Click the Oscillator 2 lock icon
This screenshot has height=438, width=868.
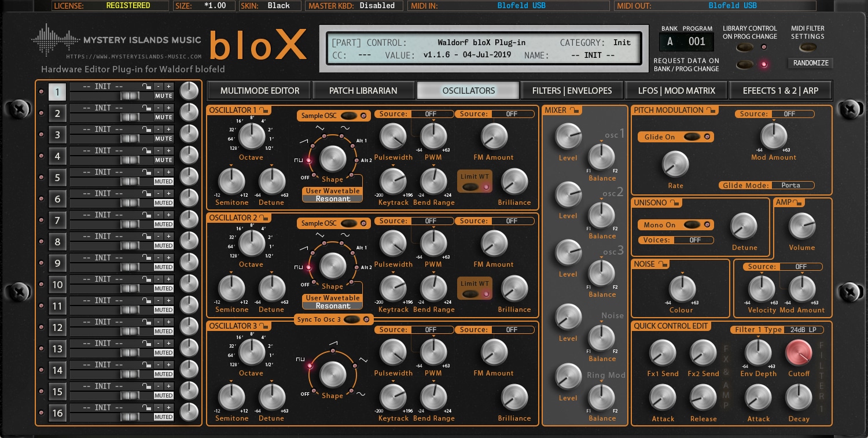[x=263, y=218]
